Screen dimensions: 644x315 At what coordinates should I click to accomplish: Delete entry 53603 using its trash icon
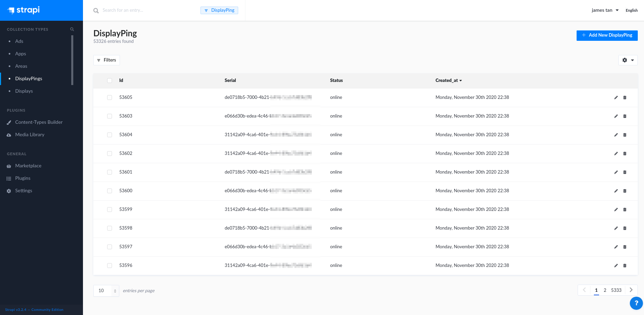pyautogui.click(x=625, y=116)
